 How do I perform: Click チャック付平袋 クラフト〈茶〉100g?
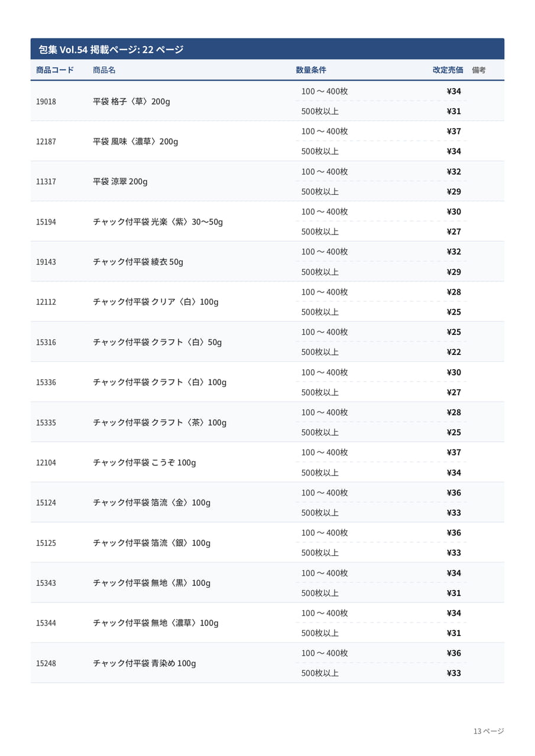point(160,422)
